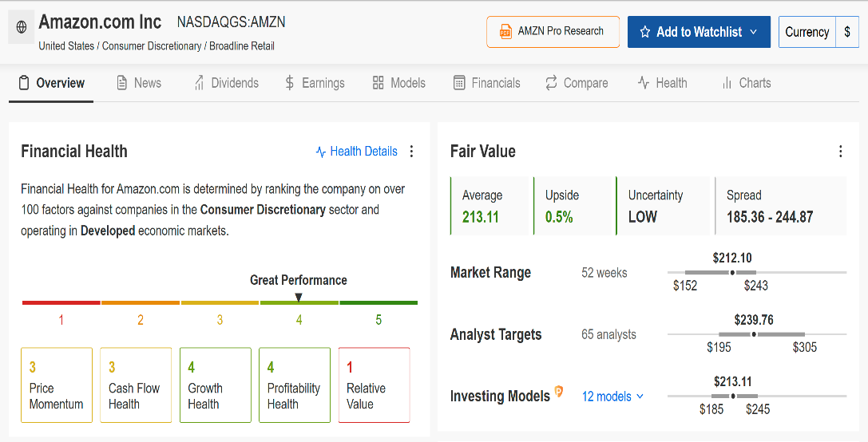Open the Health Details link

click(x=356, y=152)
